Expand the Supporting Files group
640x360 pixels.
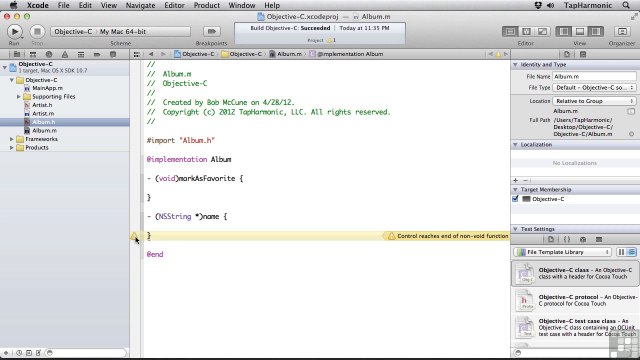click(x=18, y=97)
